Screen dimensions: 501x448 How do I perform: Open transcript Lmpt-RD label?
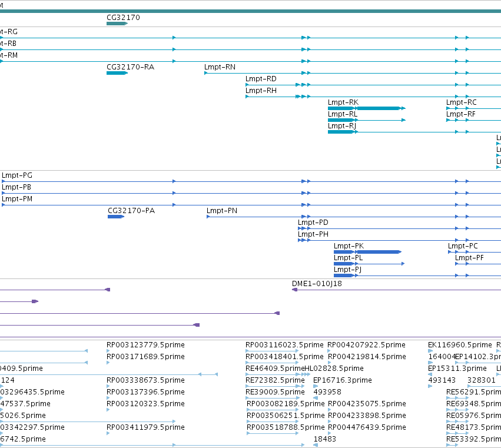261,79
